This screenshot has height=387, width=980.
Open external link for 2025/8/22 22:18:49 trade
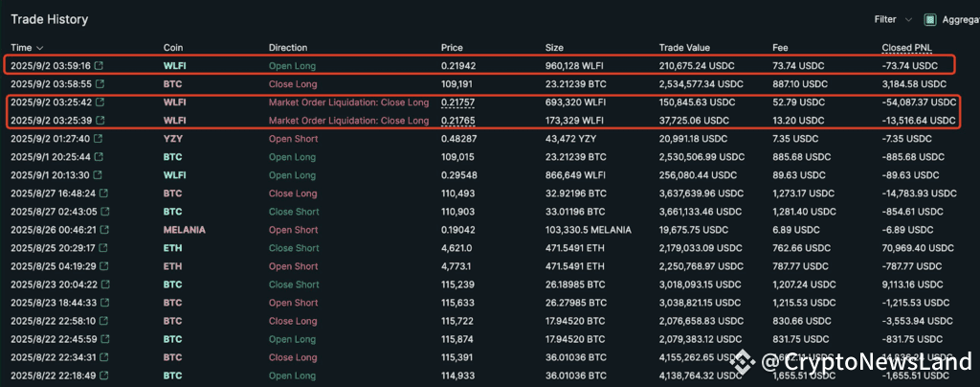click(103, 376)
